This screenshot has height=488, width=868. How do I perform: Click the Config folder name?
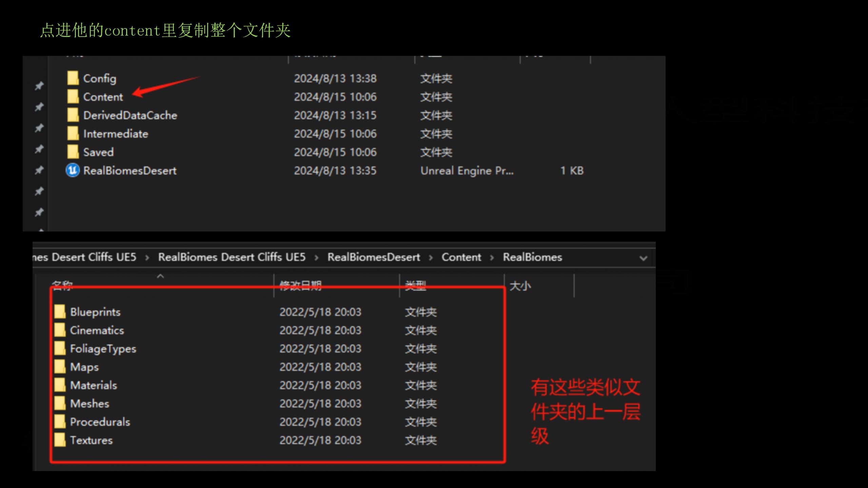click(x=100, y=79)
